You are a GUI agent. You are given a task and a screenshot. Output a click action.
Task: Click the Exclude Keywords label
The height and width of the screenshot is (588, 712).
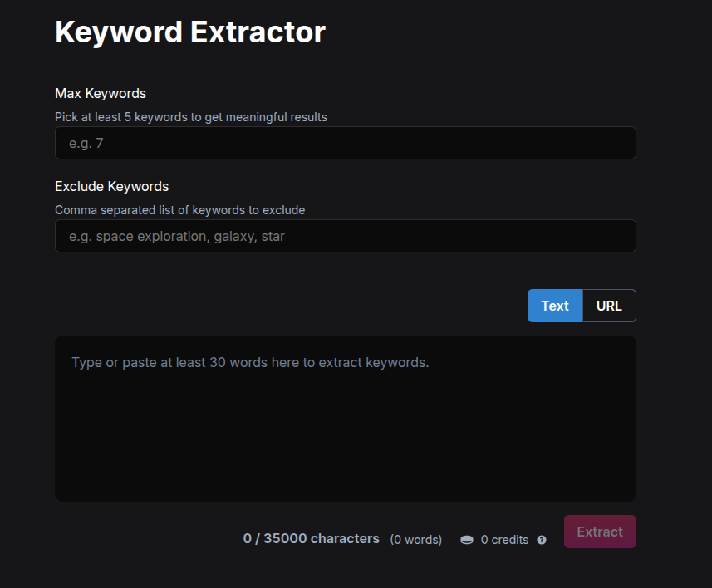click(111, 186)
